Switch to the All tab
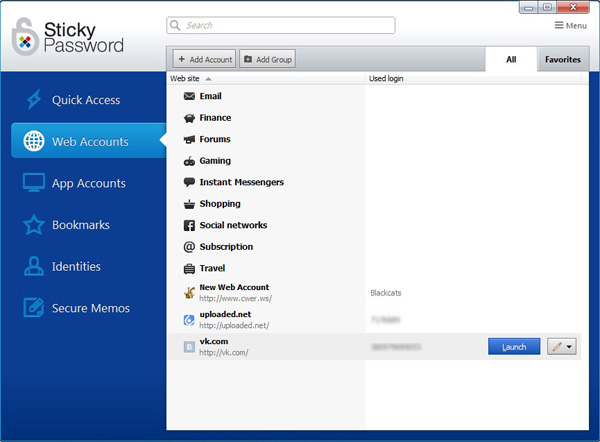The image size is (600, 442). point(511,59)
